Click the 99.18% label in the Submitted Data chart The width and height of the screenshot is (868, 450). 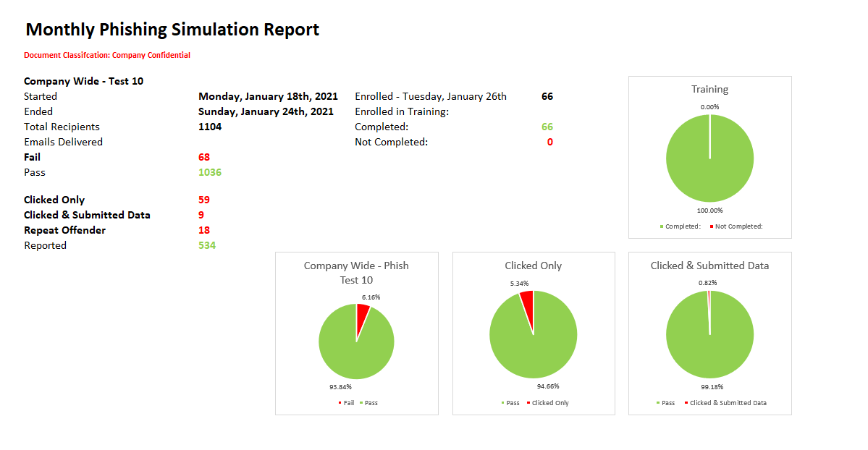(712, 387)
